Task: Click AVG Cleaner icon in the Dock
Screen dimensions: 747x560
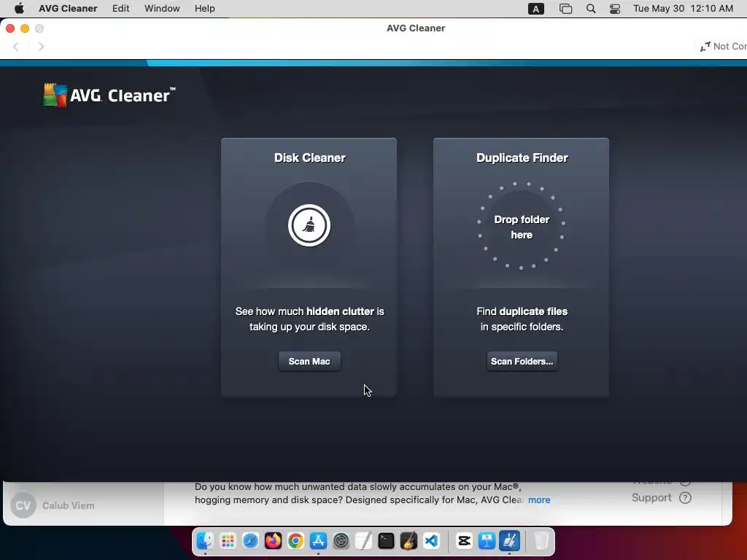Action: tap(509, 541)
